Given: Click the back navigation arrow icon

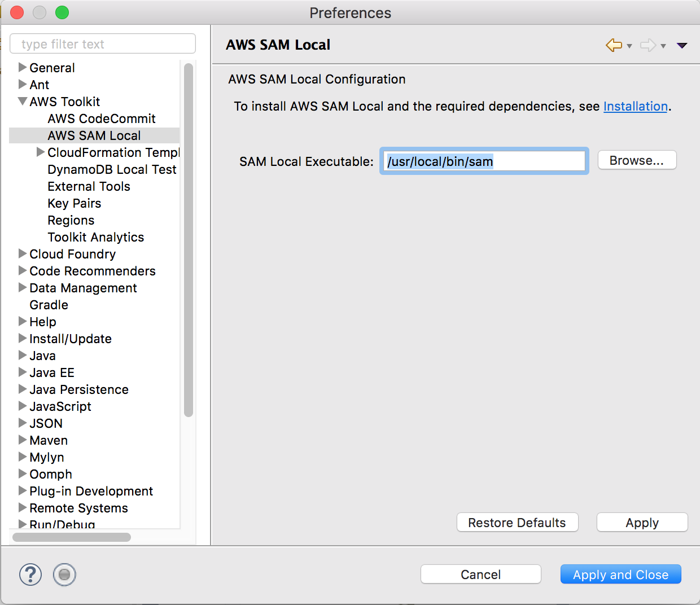Looking at the screenshot, I should click(x=614, y=45).
